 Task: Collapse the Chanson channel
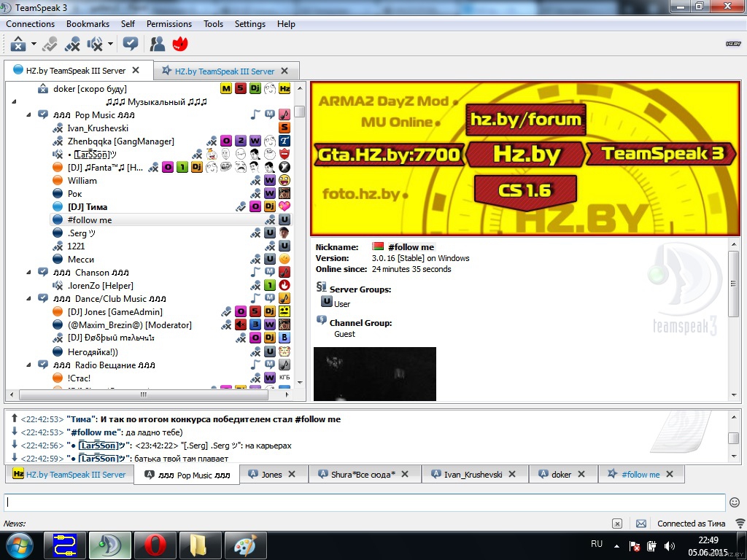[x=28, y=273]
